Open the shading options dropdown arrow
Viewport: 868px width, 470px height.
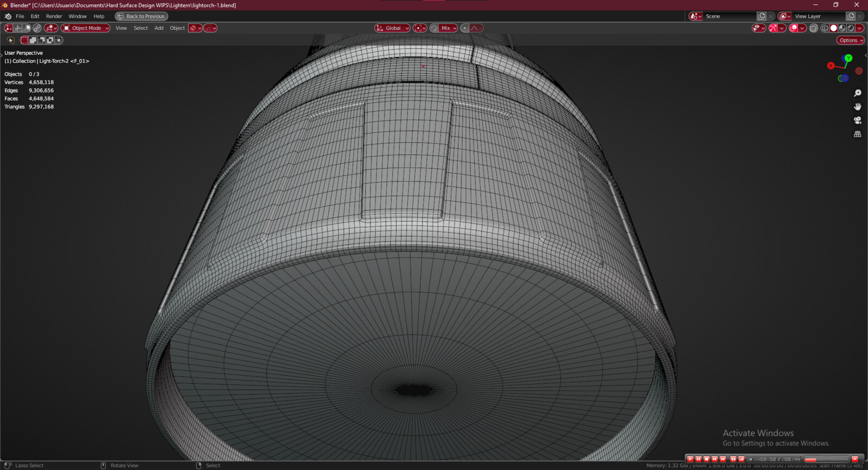point(859,28)
